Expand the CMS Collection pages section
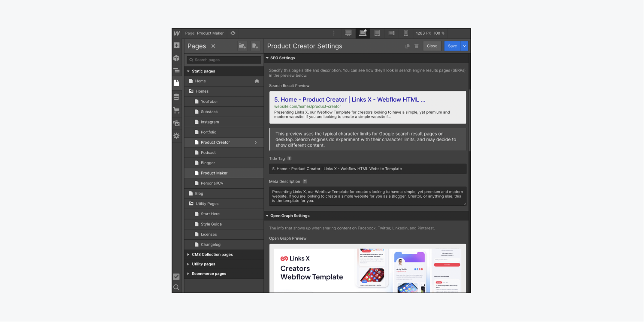The image size is (644, 322). click(x=224, y=255)
